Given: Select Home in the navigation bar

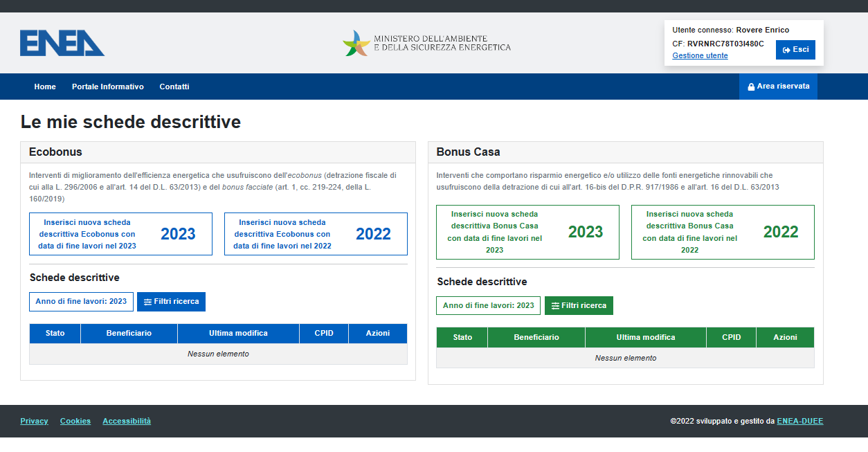Looking at the screenshot, I should (x=44, y=86).
